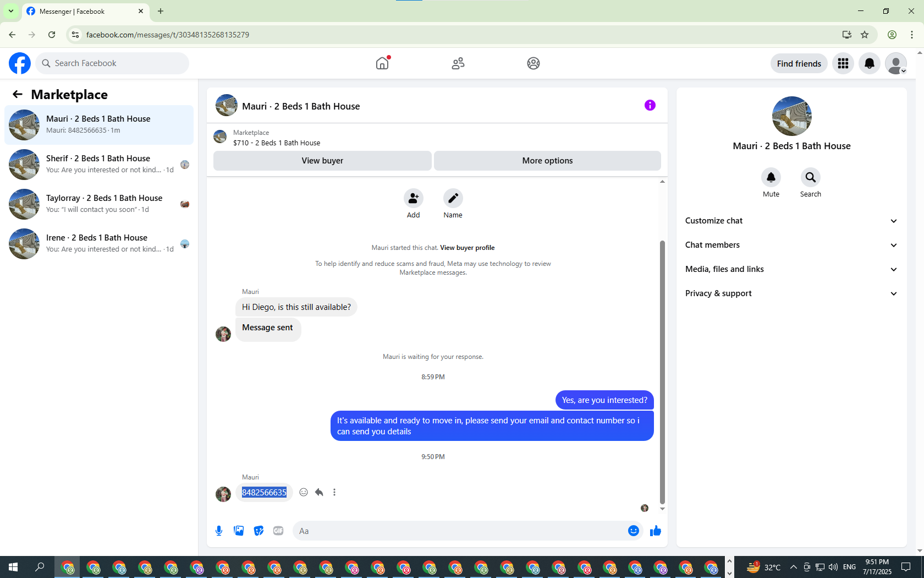
Task: Open Irene 2 Beds 1 Bath House chat
Action: click(x=99, y=244)
